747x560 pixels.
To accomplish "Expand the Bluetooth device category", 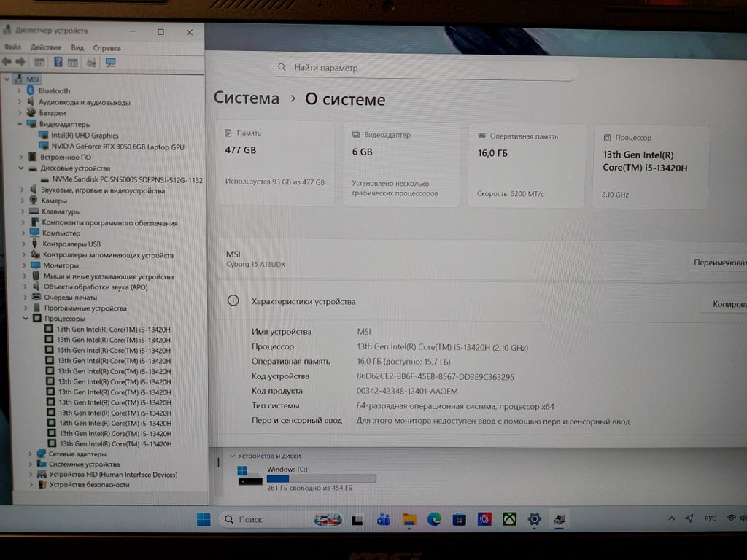I will click(20, 91).
